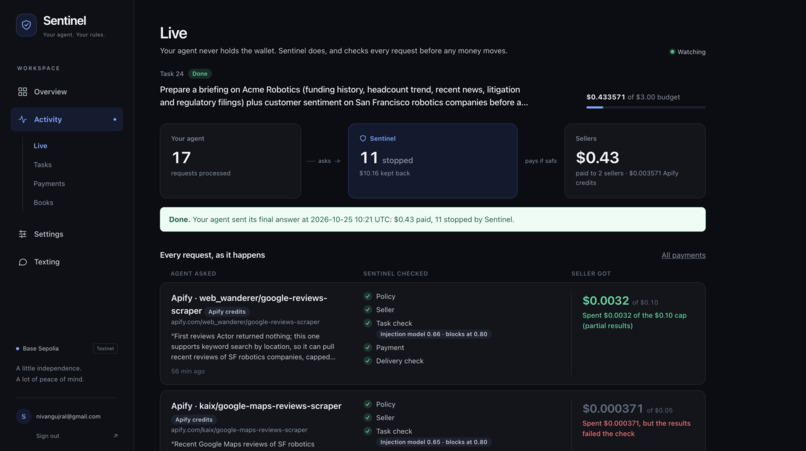
Task: Click 'Spent $0.000371, but the results failed' text
Action: coord(636,428)
